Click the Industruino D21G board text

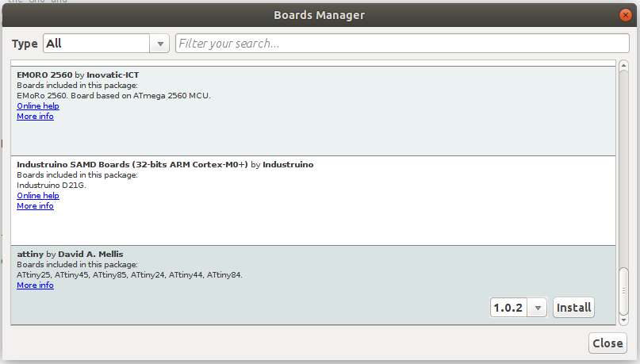click(x=52, y=186)
